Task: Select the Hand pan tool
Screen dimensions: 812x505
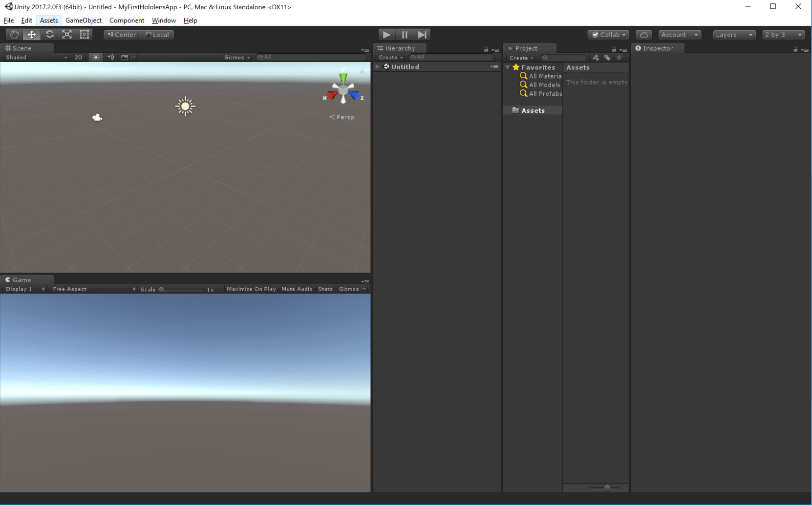Action: [x=14, y=34]
